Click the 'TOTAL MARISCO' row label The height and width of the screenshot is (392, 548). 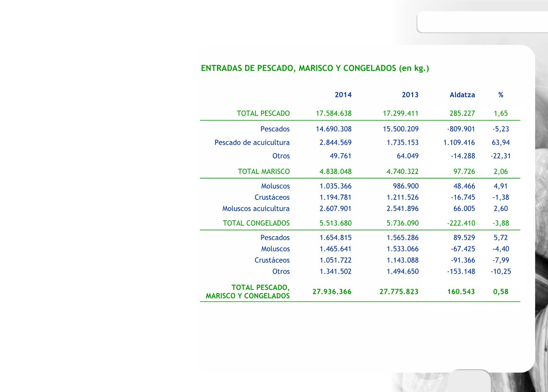pyautogui.click(x=264, y=172)
